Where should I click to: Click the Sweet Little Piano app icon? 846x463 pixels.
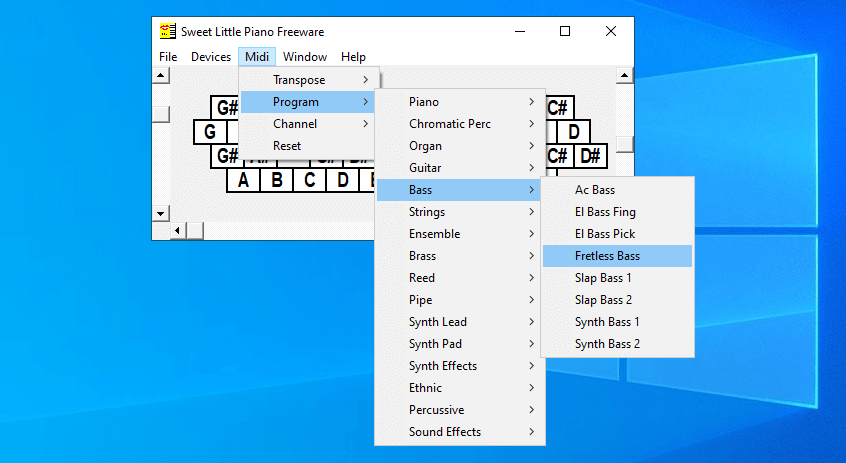tap(168, 31)
